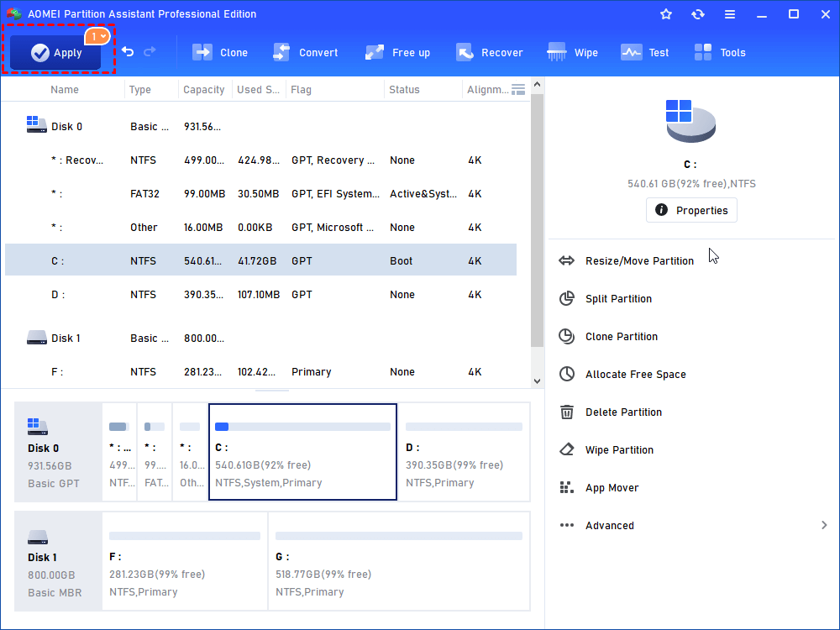Click the C: drive illustration in right panel
Screen dimensions: 840x630
pyautogui.click(x=690, y=121)
